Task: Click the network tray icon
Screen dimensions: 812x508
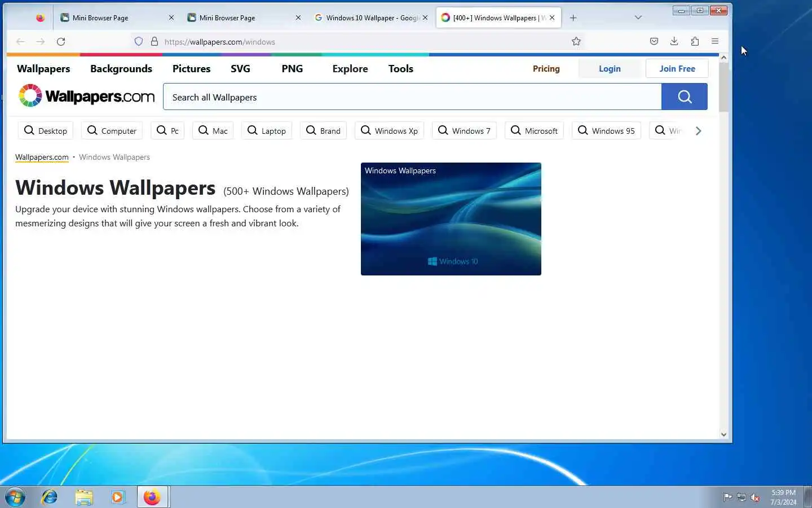Action: (x=742, y=497)
